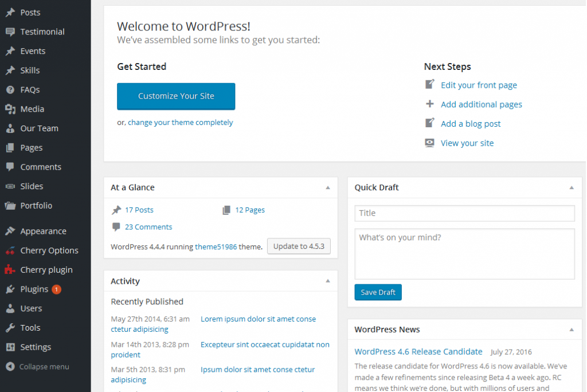Click the Plugins update count badge
The image size is (587, 392).
[57, 289]
